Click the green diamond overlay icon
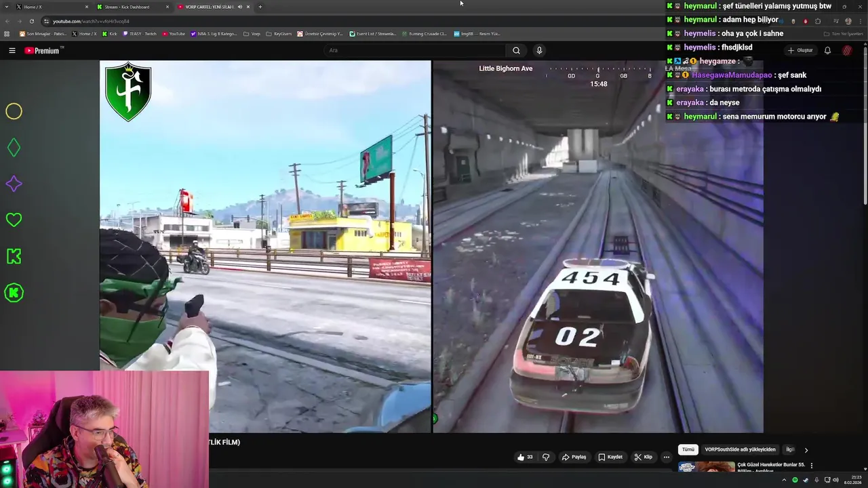The height and width of the screenshot is (488, 868). [x=14, y=148]
